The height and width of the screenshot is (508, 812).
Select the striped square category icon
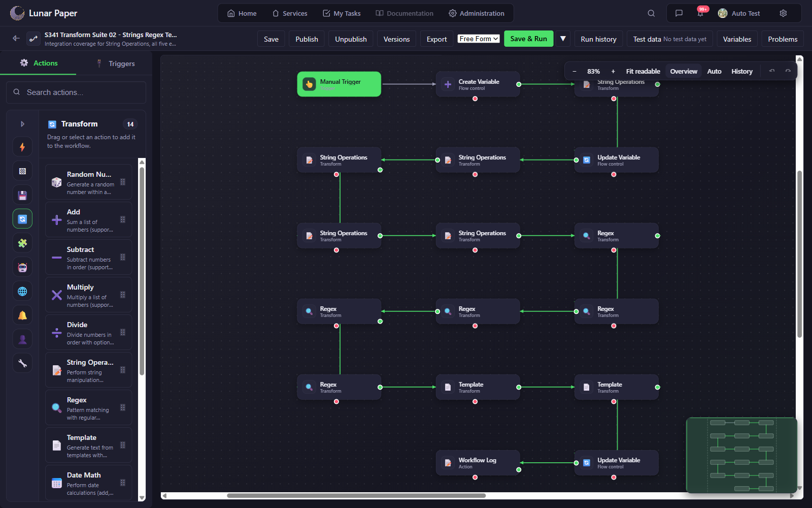[22, 171]
